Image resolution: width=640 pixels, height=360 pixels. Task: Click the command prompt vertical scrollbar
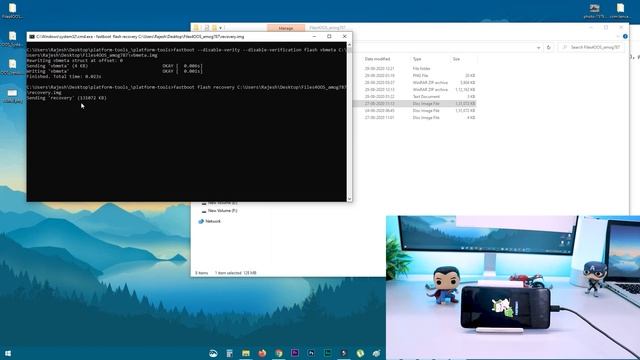point(349,122)
